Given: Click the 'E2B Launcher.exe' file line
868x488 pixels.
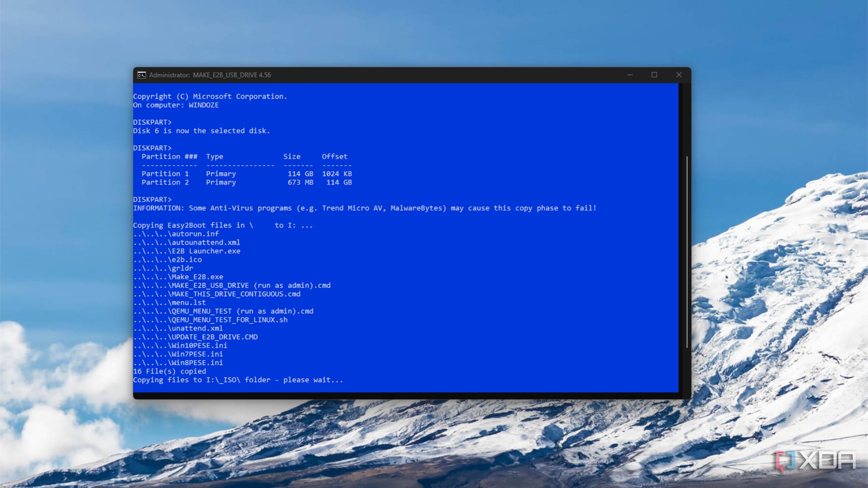Looking at the screenshot, I should (186, 251).
